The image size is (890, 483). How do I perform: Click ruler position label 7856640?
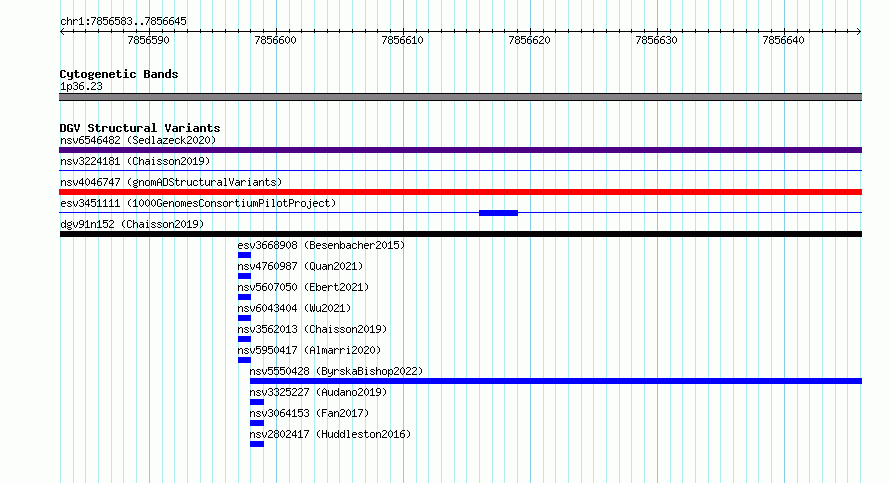pyautogui.click(x=783, y=40)
